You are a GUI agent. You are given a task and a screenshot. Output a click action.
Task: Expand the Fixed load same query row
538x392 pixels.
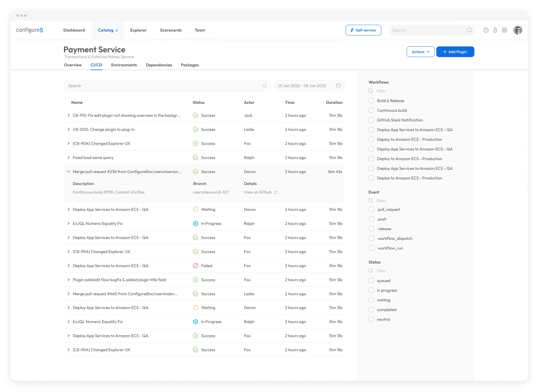click(69, 158)
